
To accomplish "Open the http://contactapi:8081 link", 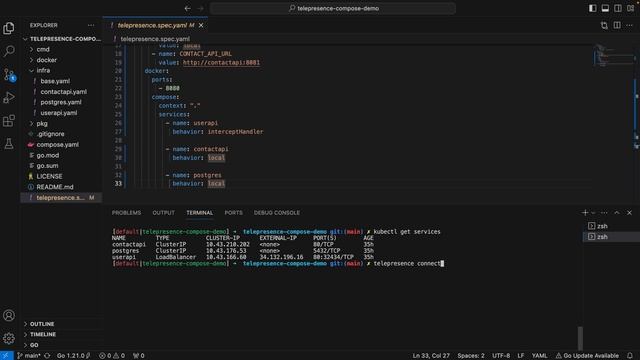I will point(221,62).
